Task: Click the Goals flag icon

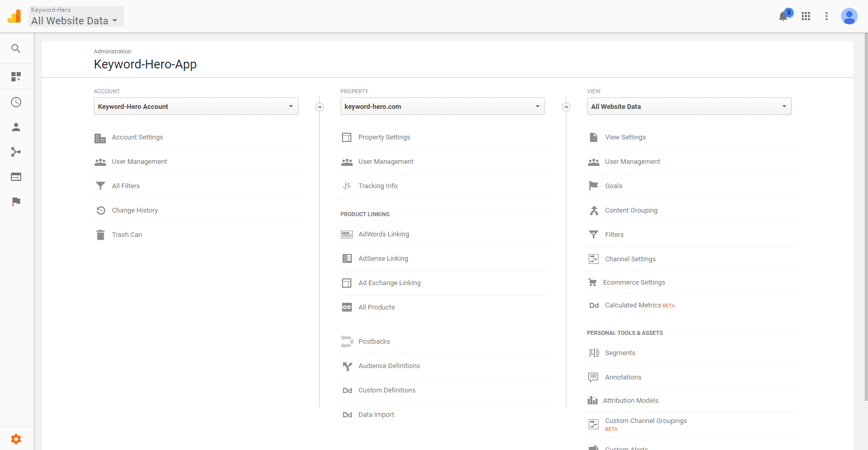Action: tap(594, 186)
